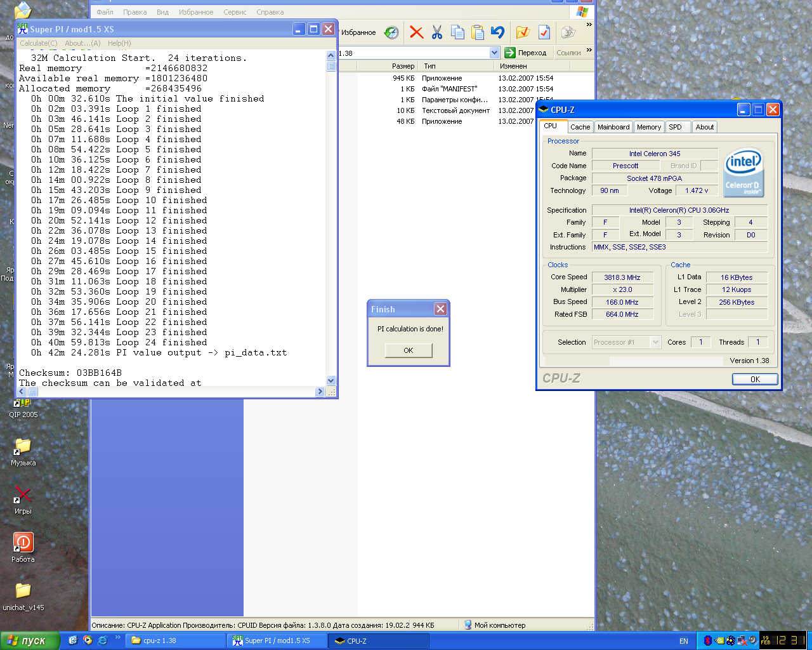Click the EN language indicator on taskbar
812x650 pixels.
click(x=683, y=641)
